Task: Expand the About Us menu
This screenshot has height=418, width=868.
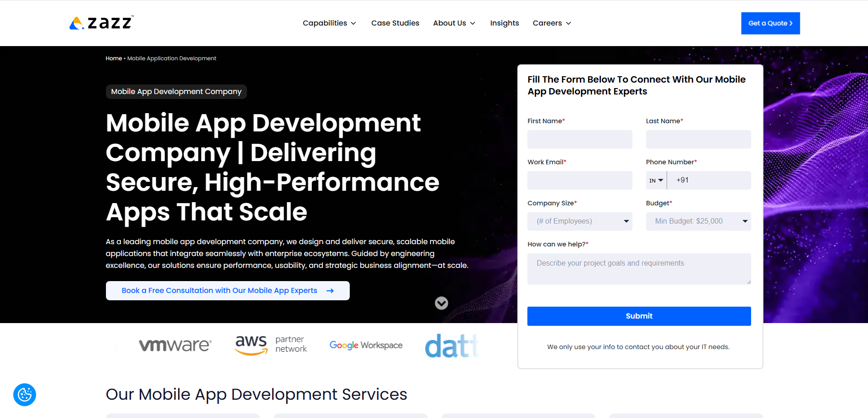Action: click(454, 23)
